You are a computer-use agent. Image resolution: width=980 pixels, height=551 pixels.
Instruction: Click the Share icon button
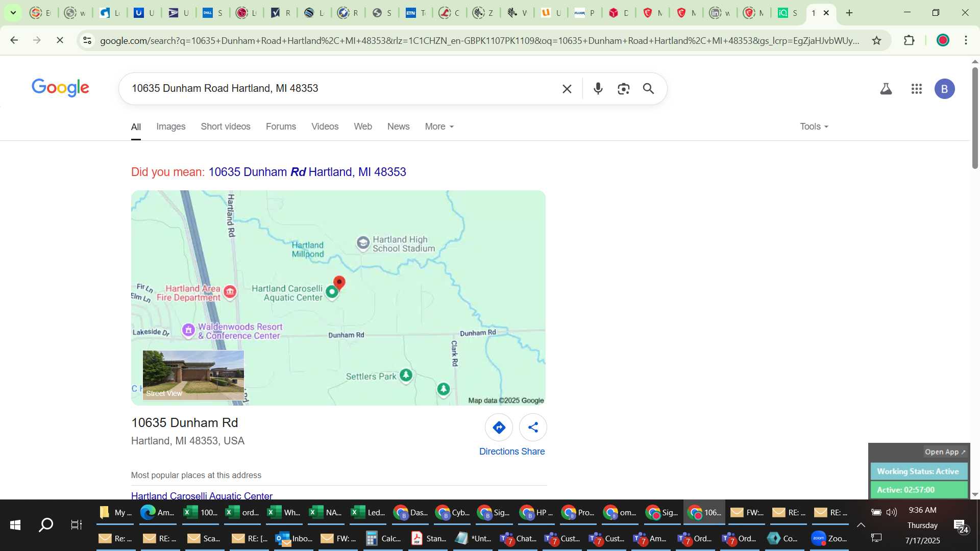[533, 428]
